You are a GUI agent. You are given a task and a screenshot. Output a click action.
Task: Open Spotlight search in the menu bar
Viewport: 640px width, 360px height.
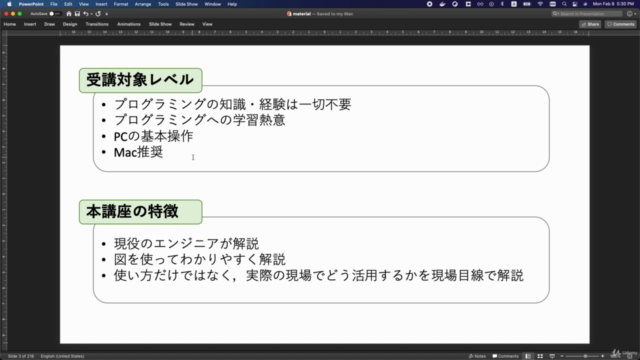pyautogui.click(x=564, y=4)
